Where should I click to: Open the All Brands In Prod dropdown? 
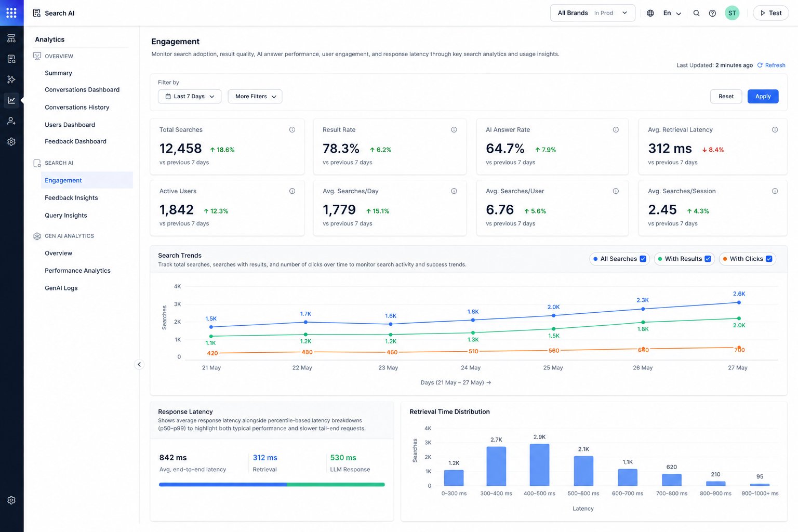593,13
